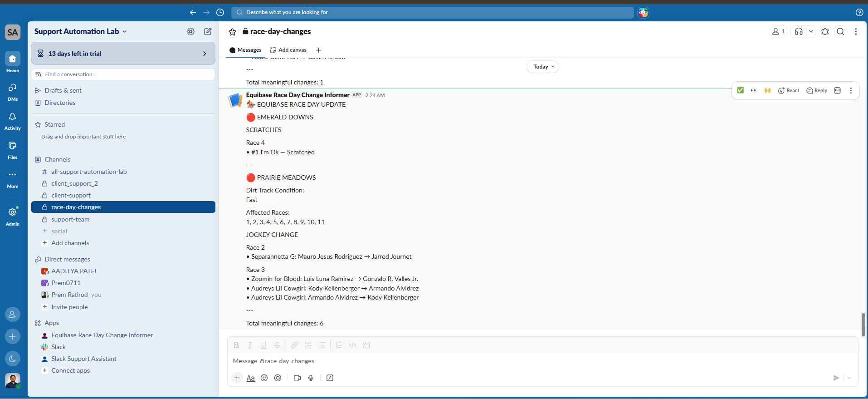
Task: Expand Support Automation Lab workspace menu
Action: pyautogui.click(x=80, y=31)
